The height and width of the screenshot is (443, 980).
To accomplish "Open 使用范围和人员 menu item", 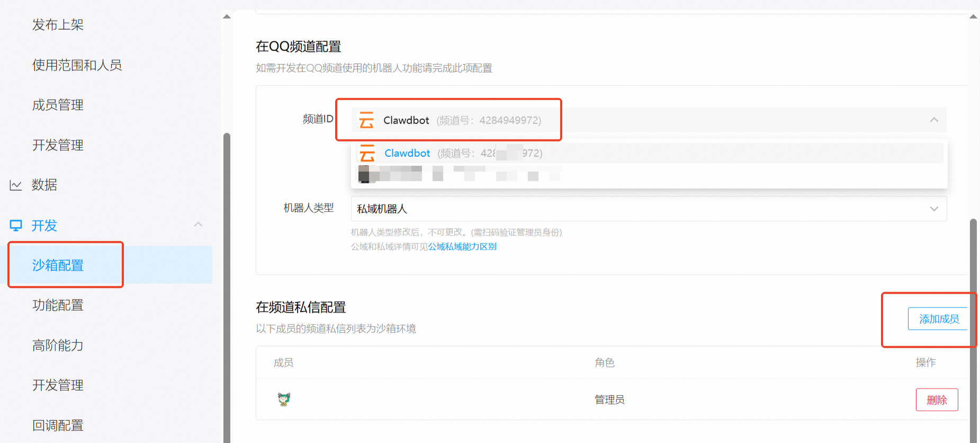I will pyautogui.click(x=77, y=65).
